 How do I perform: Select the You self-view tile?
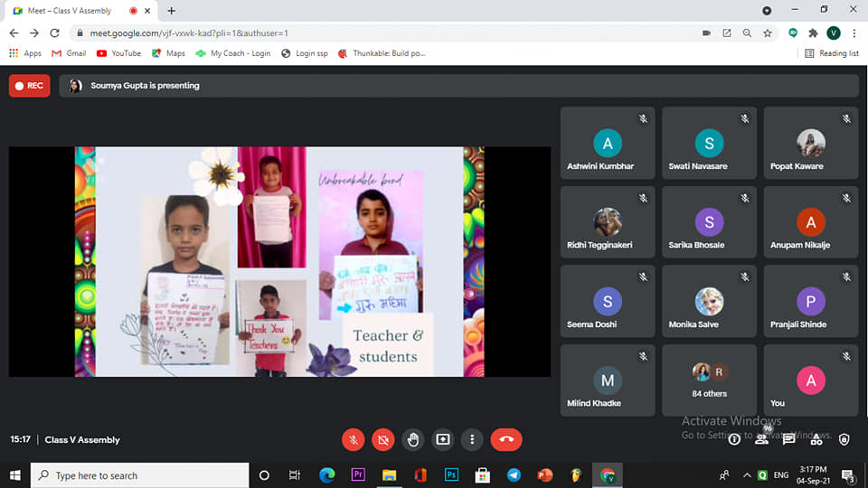[x=811, y=380]
